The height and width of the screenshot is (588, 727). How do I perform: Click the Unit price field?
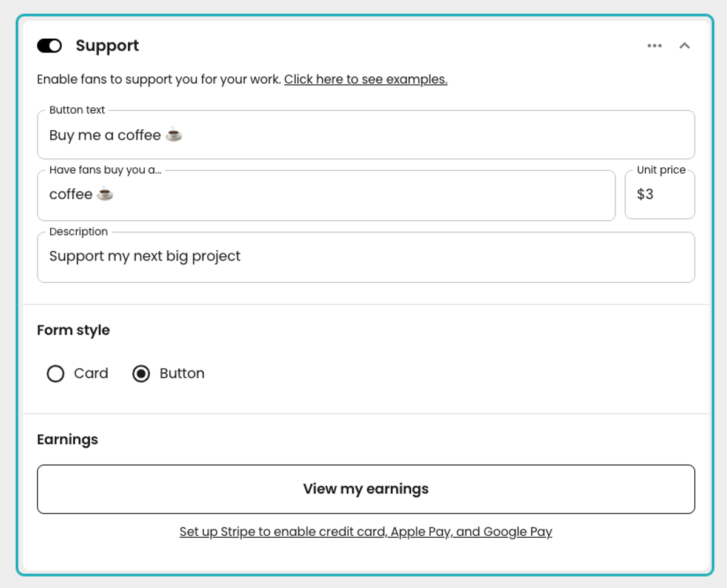pos(660,194)
